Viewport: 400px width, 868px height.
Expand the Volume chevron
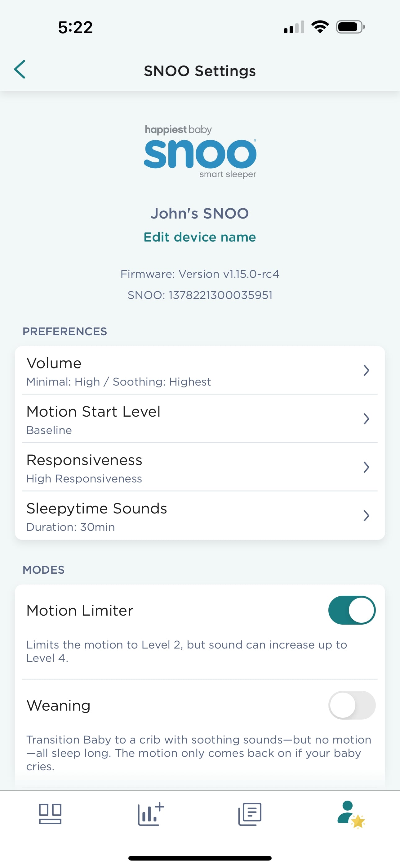[x=366, y=370]
